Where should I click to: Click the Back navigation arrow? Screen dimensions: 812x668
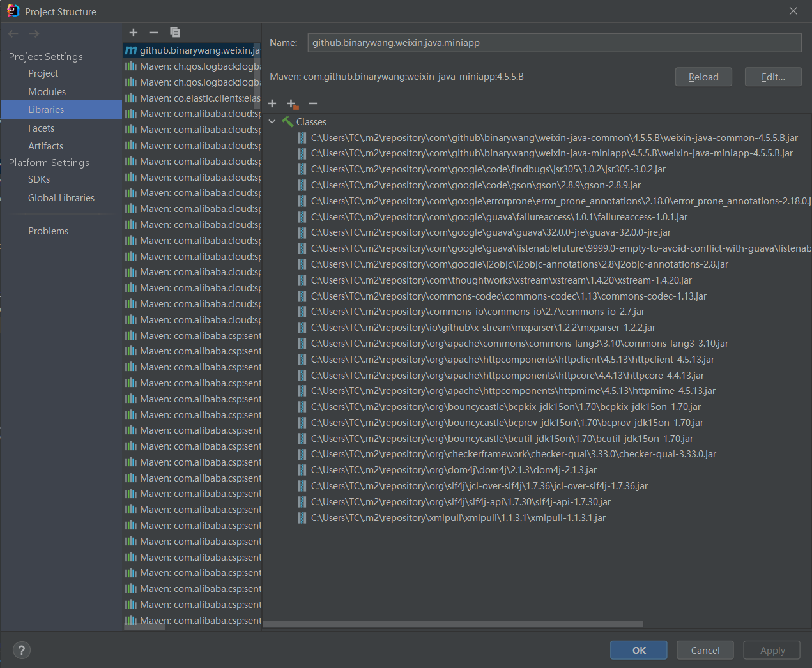tap(13, 34)
